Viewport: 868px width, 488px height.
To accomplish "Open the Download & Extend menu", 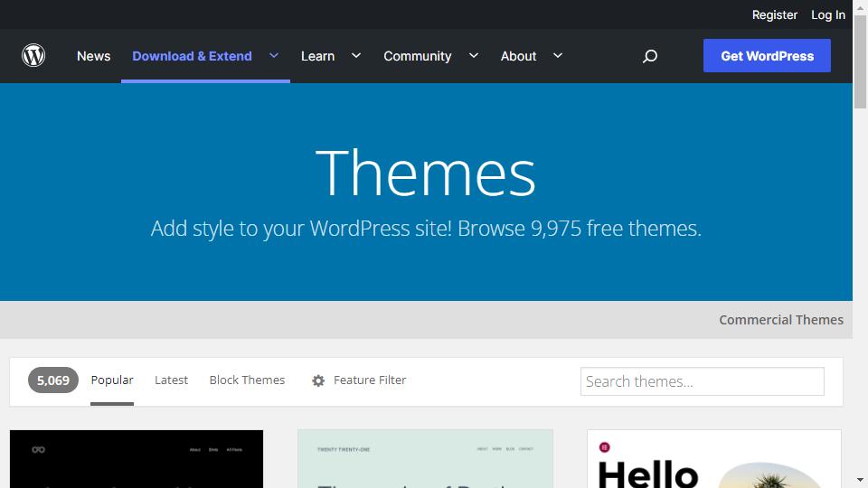I will pyautogui.click(x=192, y=56).
